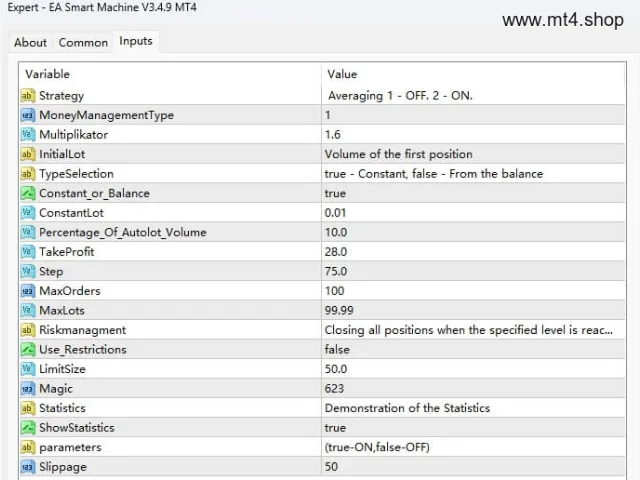Select 'true - Constant, false - From the balance' value
The image size is (640, 480).
pos(434,174)
